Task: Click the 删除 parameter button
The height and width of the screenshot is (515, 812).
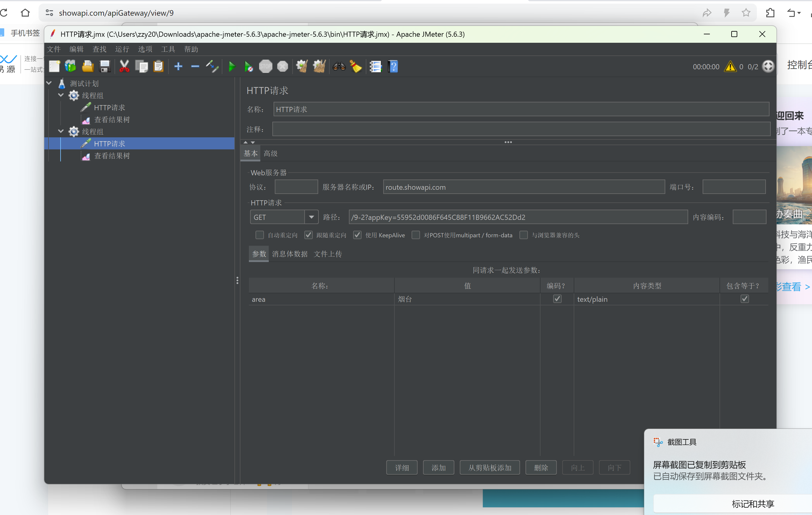Action: point(541,467)
